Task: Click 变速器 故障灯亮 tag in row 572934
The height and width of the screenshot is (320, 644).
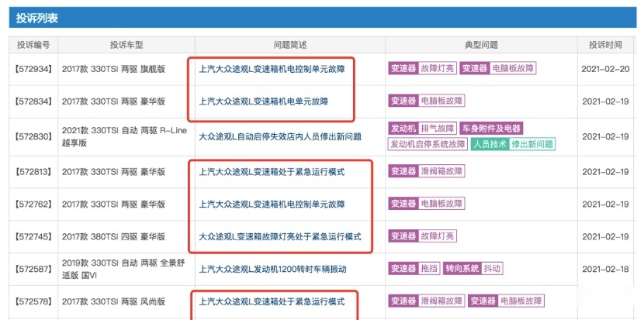Action: pyautogui.click(x=422, y=68)
